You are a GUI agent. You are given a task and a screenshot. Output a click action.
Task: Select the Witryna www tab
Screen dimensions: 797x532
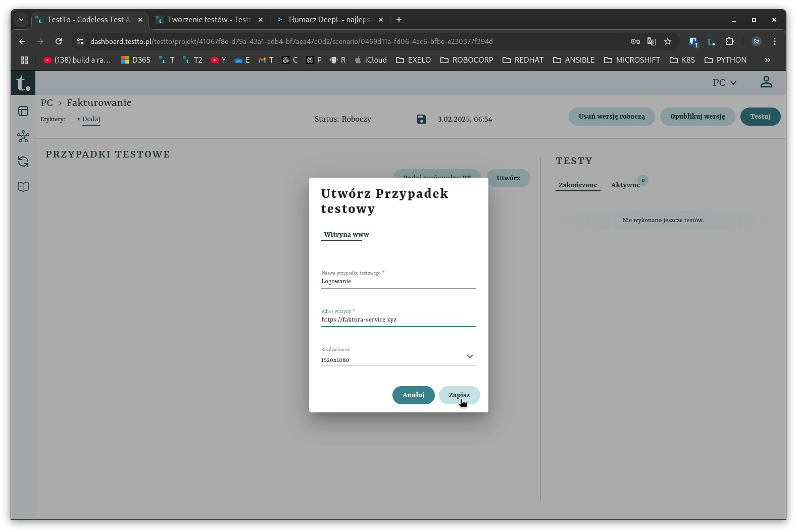pos(346,235)
